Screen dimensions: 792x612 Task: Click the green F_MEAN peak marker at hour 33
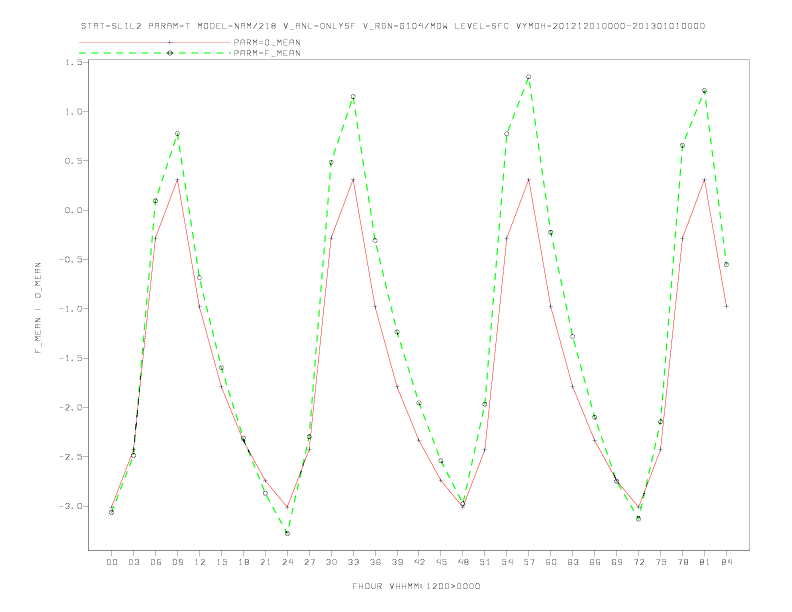point(353,96)
